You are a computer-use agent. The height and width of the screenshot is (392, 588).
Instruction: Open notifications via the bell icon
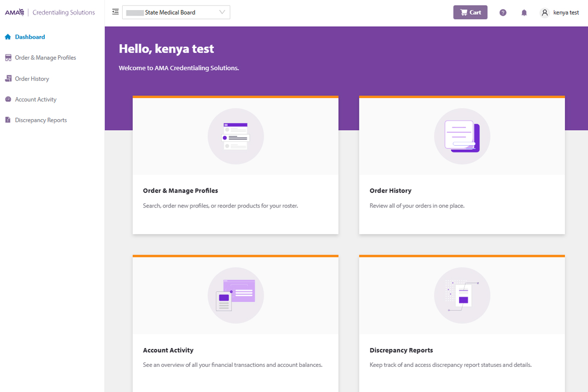coord(524,13)
